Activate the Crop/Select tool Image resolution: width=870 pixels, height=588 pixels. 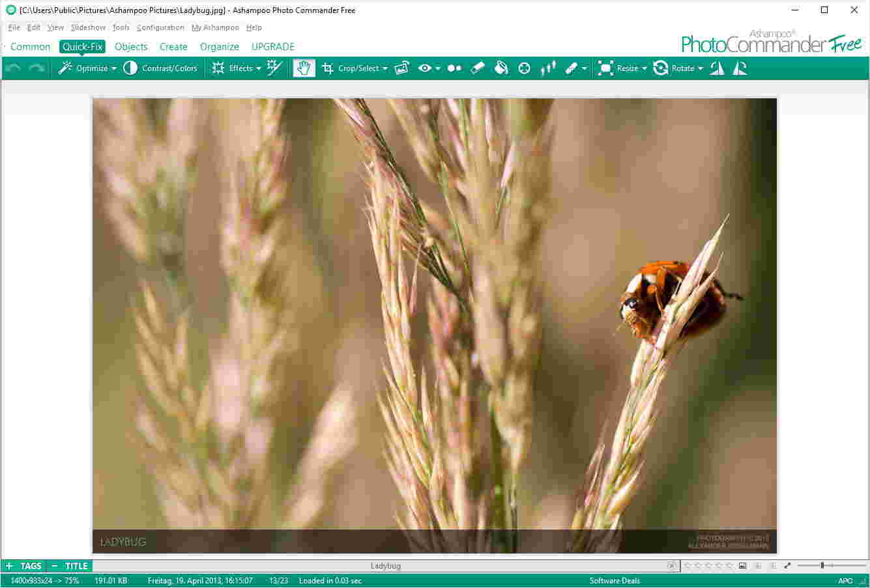(x=355, y=68)
